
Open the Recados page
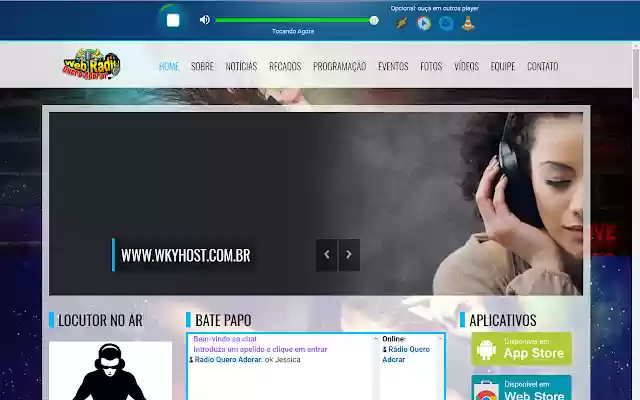point(285,66)
